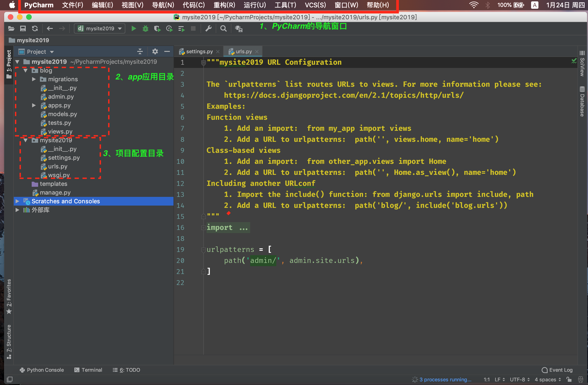Click the Open folder toolbar icon

11,29
